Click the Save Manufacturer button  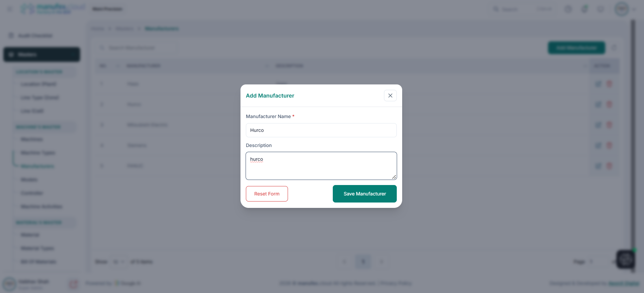(x=364, y=194)
